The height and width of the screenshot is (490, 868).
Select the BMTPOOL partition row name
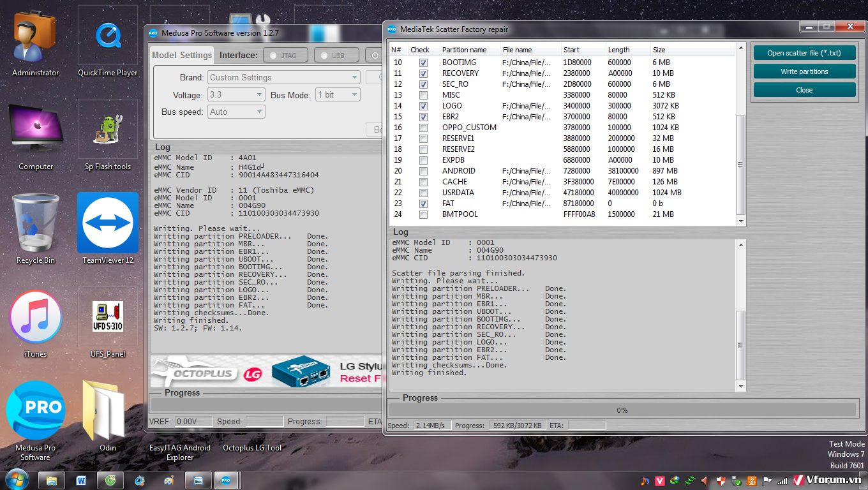click(460, 214)
